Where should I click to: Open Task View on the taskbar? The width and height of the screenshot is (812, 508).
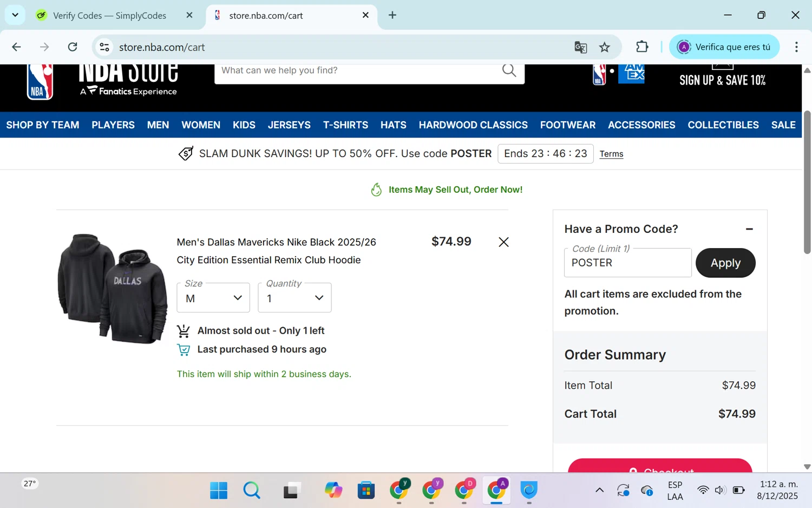point(291,490)
